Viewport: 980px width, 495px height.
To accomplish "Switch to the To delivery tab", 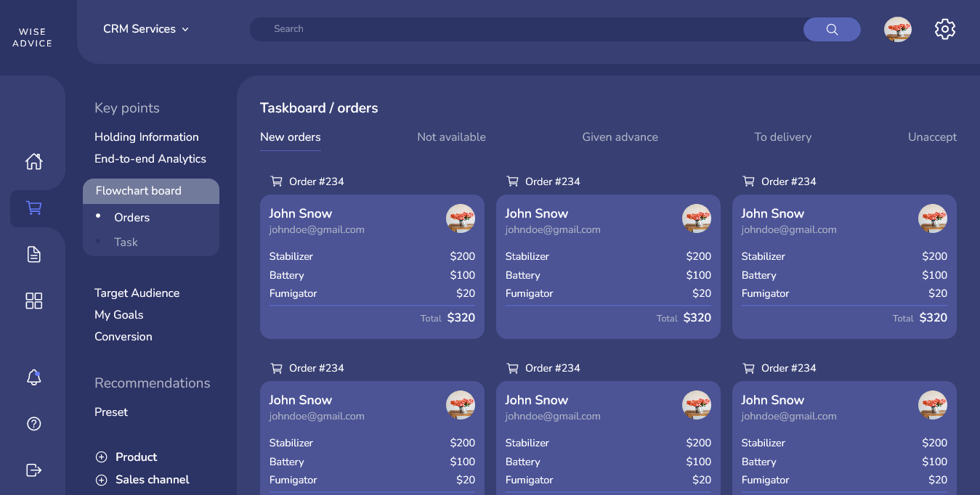I will [x=783, y=136].
